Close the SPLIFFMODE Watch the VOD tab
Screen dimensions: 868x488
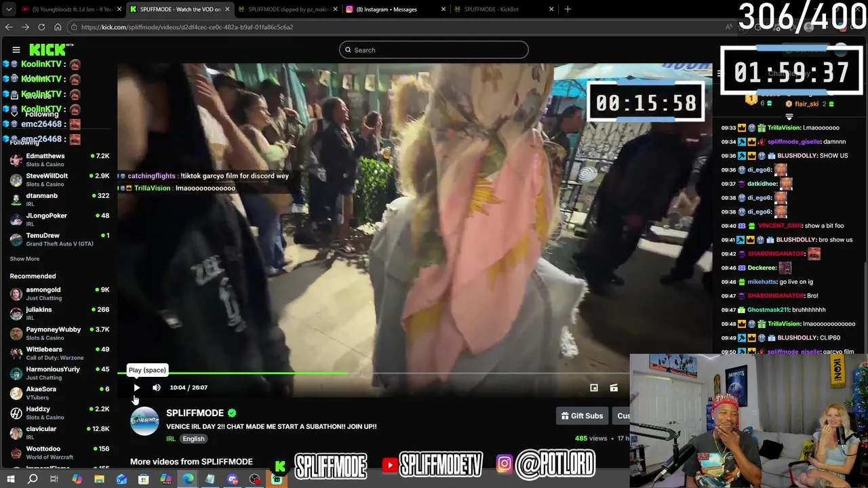[227, 9]
